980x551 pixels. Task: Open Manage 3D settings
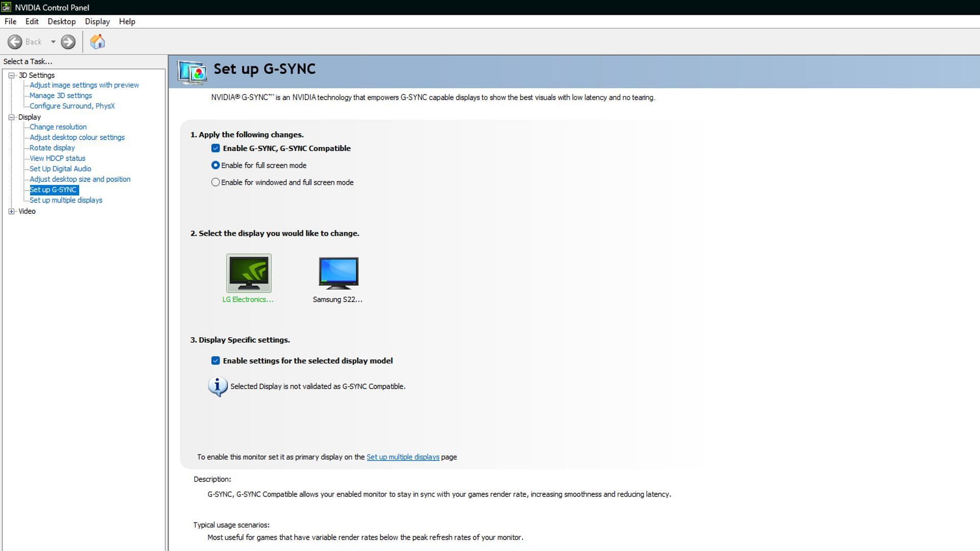61,95
